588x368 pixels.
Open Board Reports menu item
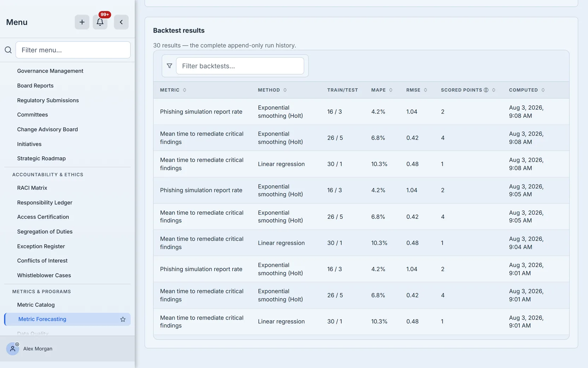[35, 86]
